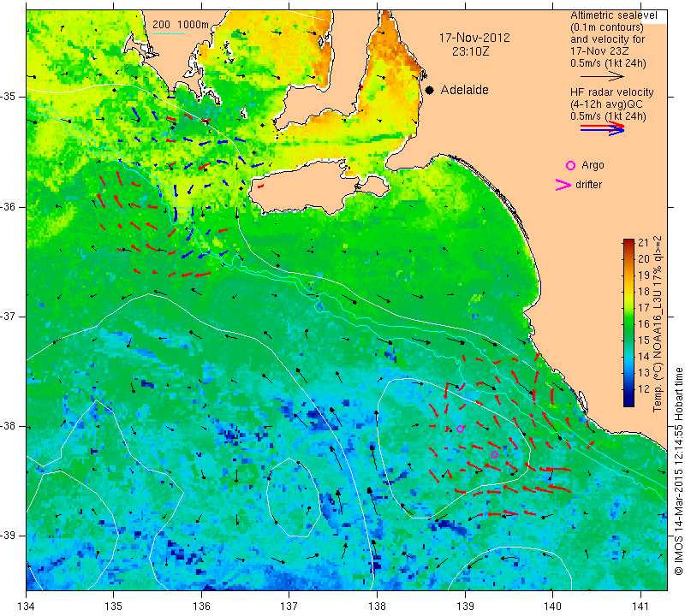Click the latitude axis label -36
This screenshot has width=685, height=616.
point(9,206)
